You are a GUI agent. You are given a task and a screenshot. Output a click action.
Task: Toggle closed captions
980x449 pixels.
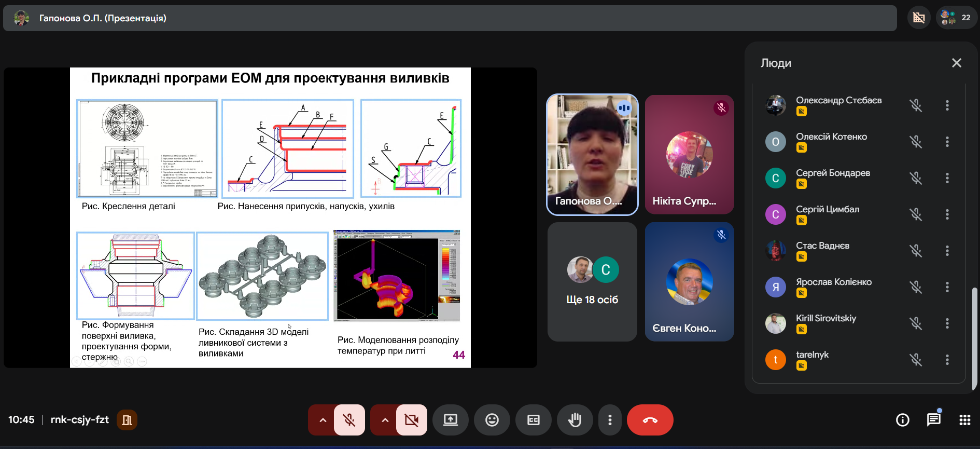533,420
